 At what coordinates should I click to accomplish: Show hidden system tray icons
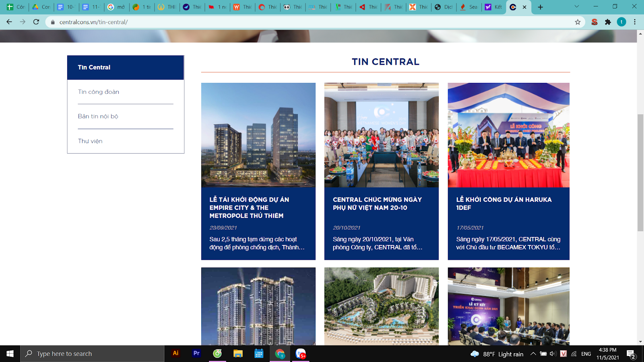pos(533,354)
